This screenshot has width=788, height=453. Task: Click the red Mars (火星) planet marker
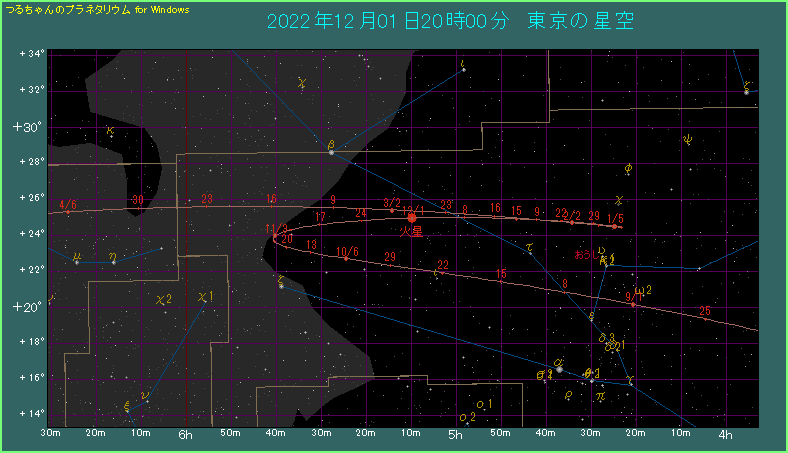412,217
